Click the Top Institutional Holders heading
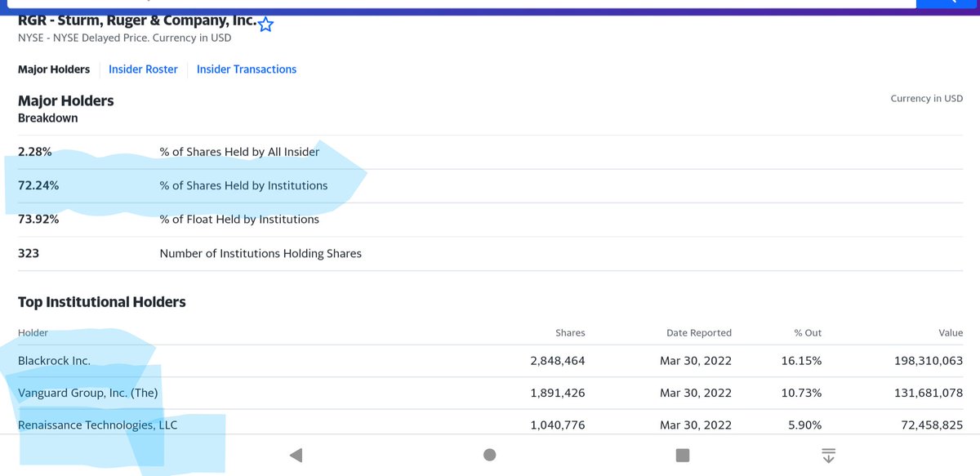The height and width of the screenshot is (476, 980). tap(102, 302)
